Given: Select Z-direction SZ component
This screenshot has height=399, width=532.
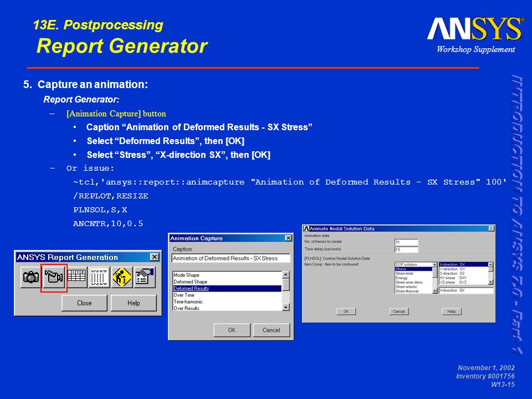Looking at the screenshot, I should coord(463,273).
